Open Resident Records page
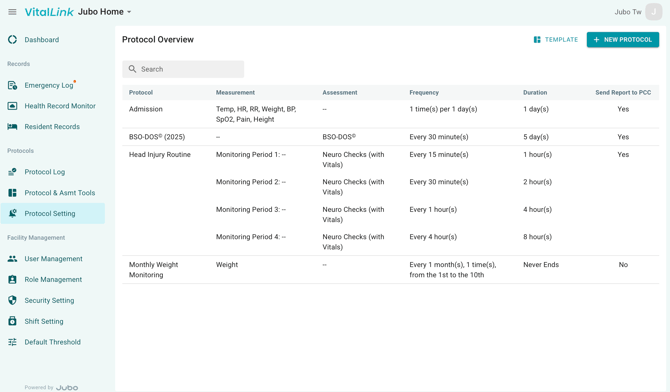This screenshot has height=392, width=670. [x=53, y=127]
